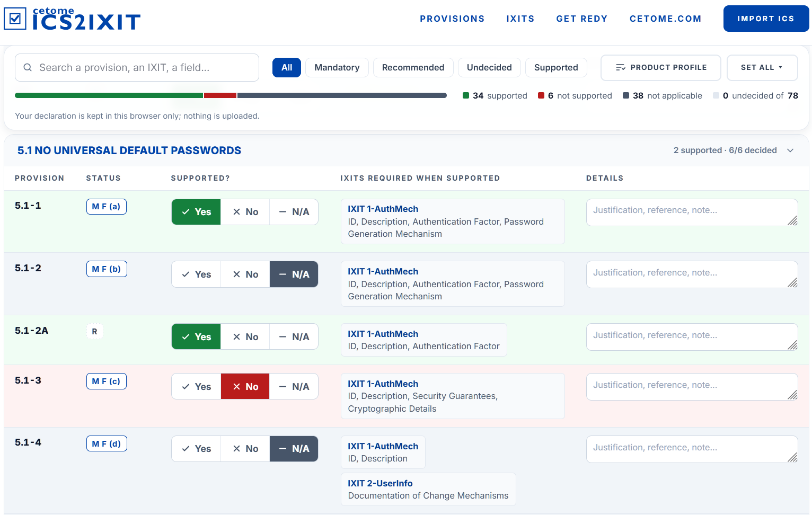The width and height of the screenshot is (812, 515).
Task: Click the filter icon on Product Profile
Action: tap(620, 67)
